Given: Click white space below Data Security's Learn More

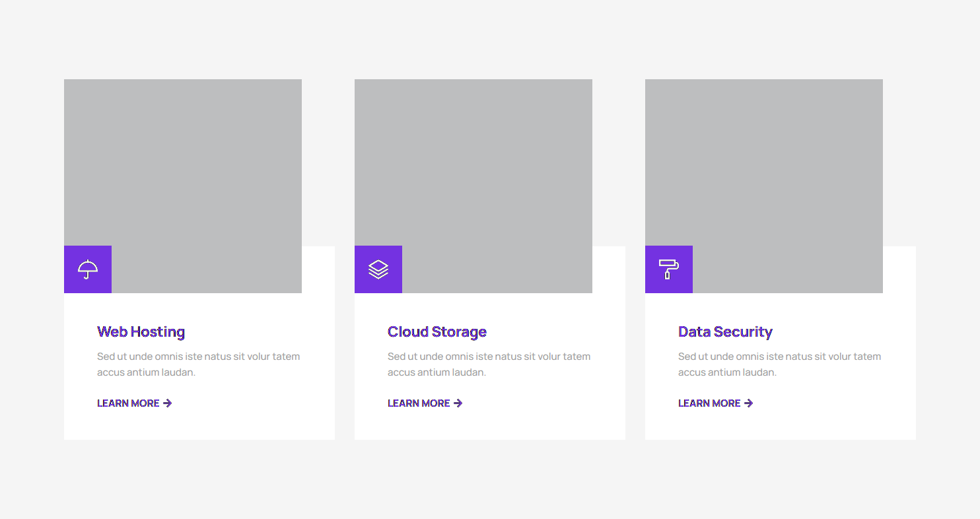Looking at the screenshot, I should tap(779, 426).
